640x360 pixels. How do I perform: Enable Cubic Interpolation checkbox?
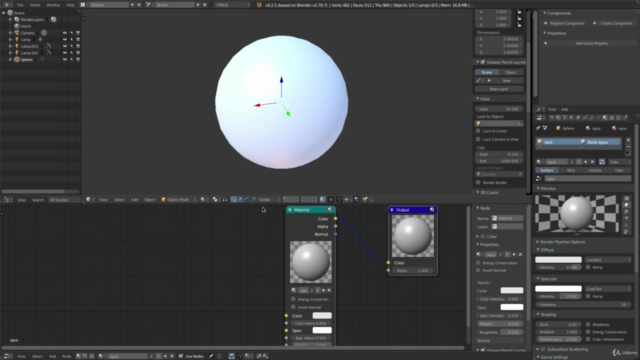588,339
